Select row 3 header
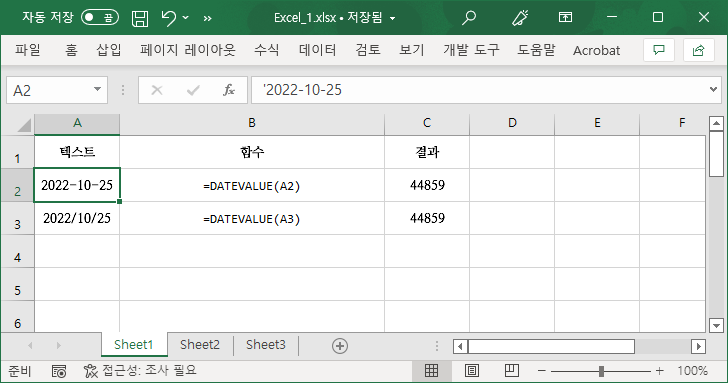The image size is (728, 383). click(x=18, y=218)
